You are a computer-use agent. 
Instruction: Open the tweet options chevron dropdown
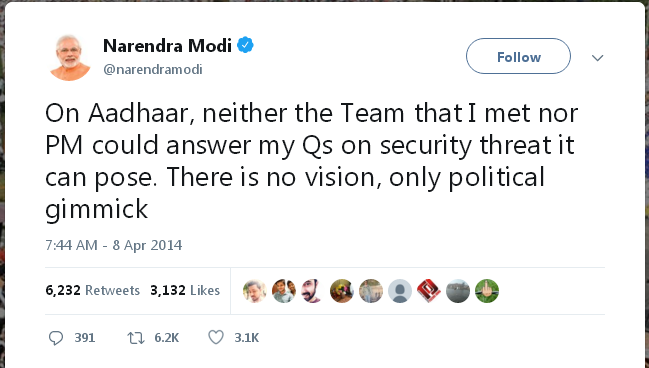click(x=597, y=58)
